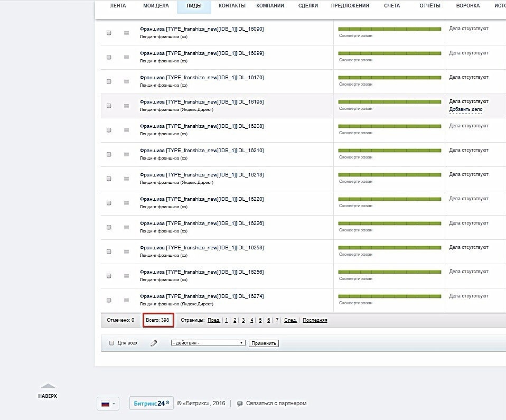Viewport: 506px width, 420px height.
Task: Go to next page via След. link
Action: click(x=291, y=320)
